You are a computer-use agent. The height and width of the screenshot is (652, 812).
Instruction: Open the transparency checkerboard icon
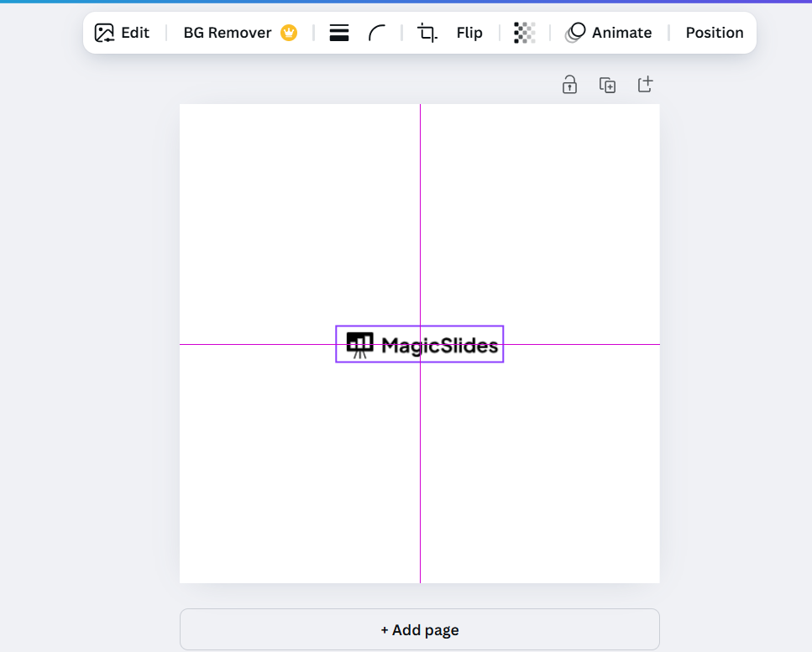[525, 33]
